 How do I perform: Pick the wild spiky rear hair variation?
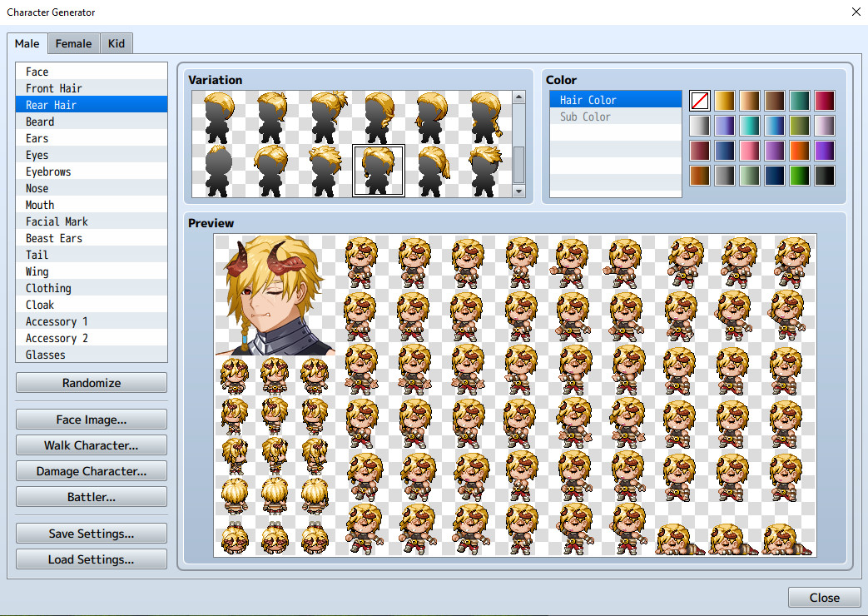tap(326, 169)
